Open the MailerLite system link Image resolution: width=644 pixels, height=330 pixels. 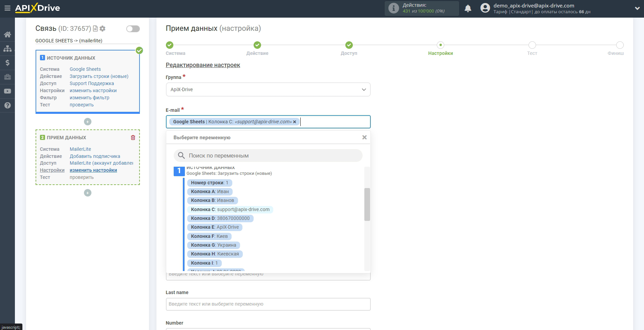pyautogui.click(x=80, y=149)
